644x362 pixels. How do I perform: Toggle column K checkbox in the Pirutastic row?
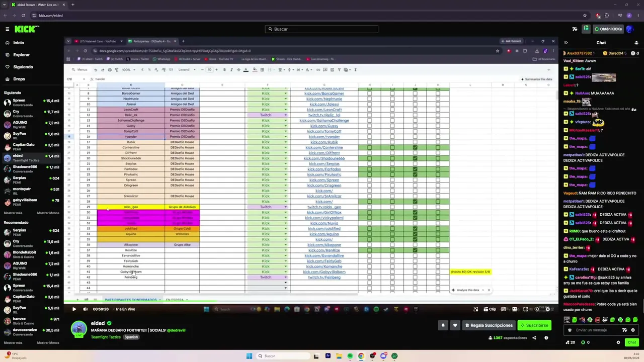point(438,174)
